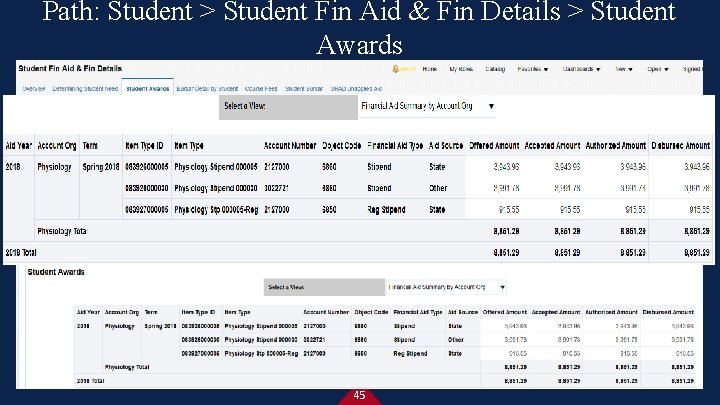The image size is (720, 405).
Task: Click the 2018 Total label in enlarged table
Action: (21, 253)
